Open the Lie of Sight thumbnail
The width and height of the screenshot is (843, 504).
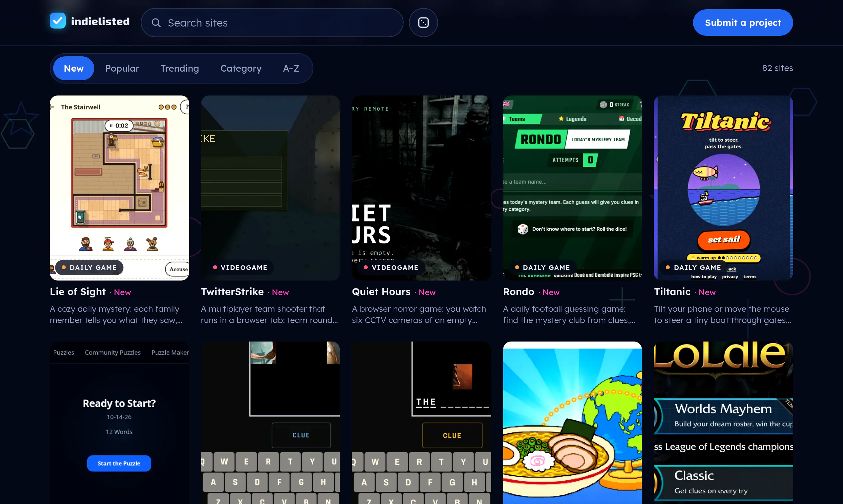click(119, 188)
